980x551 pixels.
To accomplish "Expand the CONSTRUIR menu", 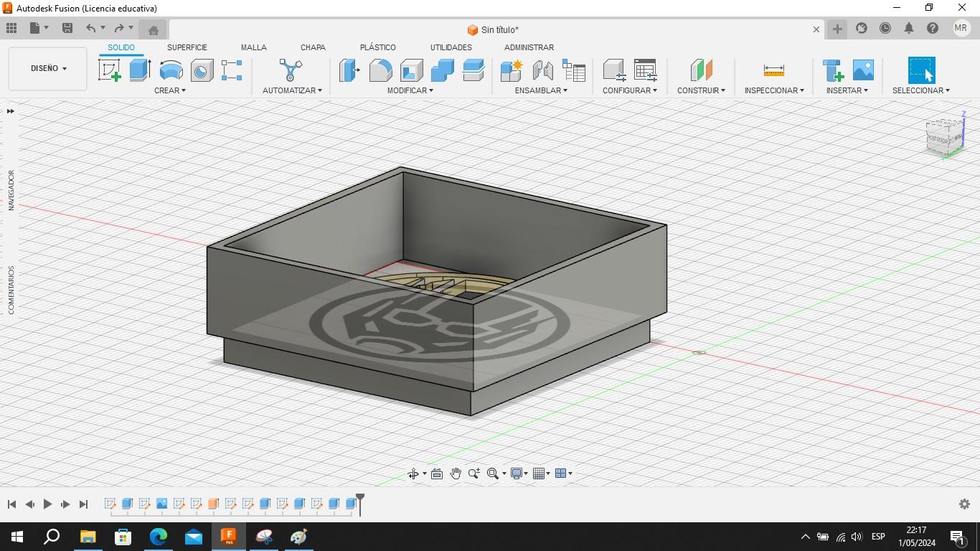I will pyautogui.click(x=701, y=90).
